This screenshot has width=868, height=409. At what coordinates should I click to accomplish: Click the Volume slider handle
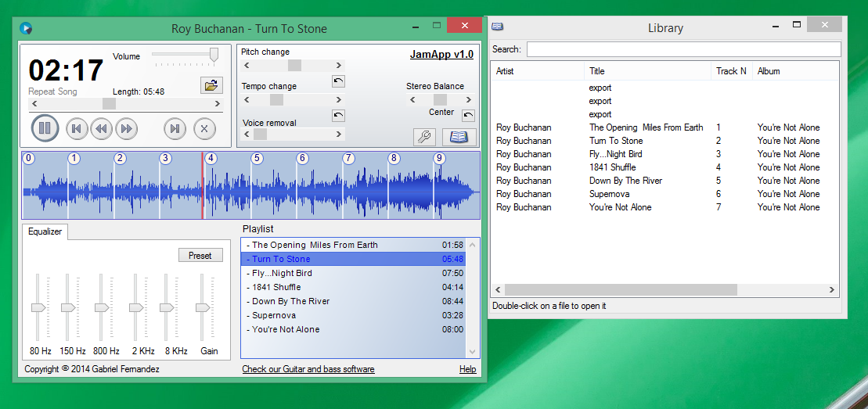coord(214,55)
